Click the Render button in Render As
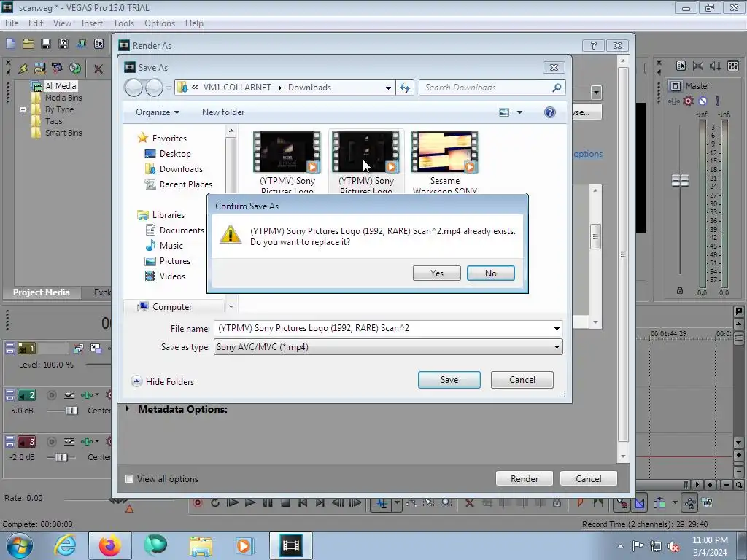 pos(525,478)
